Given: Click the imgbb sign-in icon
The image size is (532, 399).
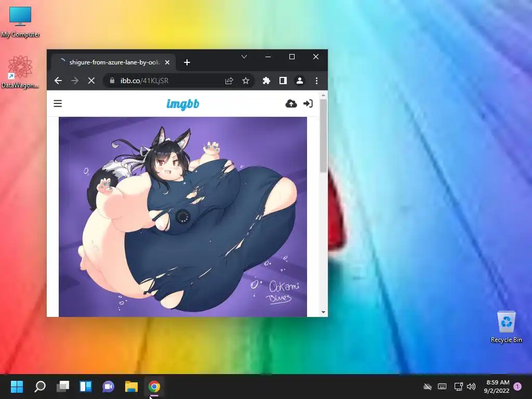Looking at the screenshot, I should 308,103.
